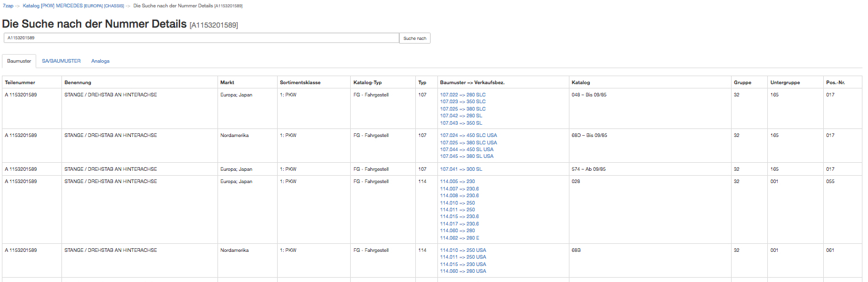Focus the part number search field
Screen dimensions: 868x282
[x=201, y=38]
